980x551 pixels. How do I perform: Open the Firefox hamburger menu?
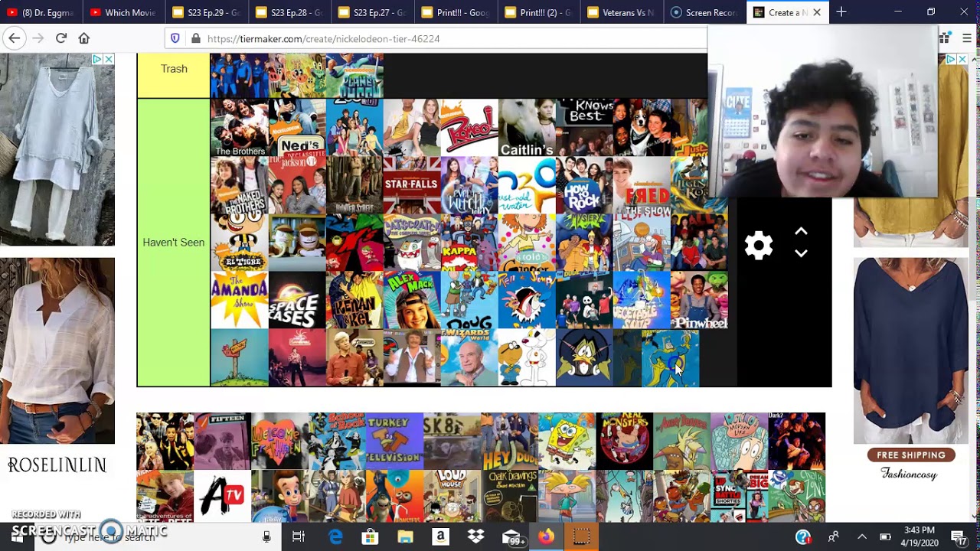click(x=967, y=38)
